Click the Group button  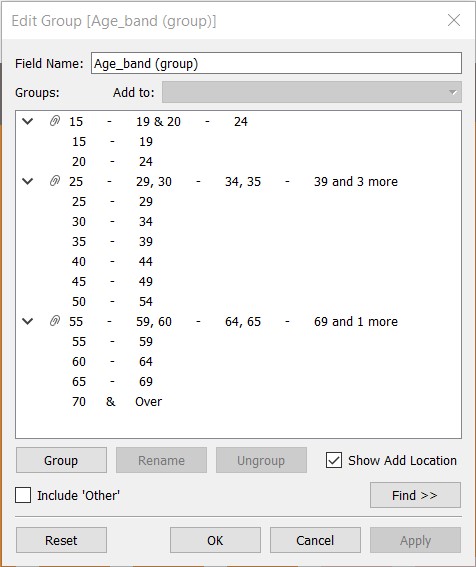(61, 460)
